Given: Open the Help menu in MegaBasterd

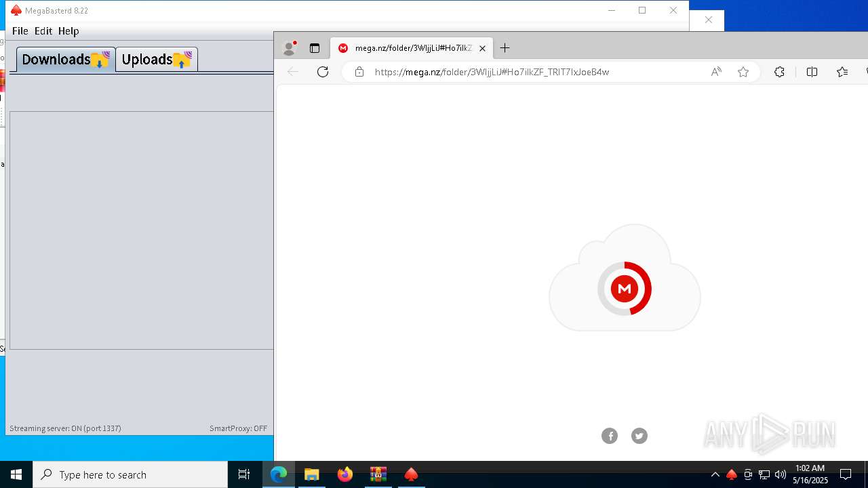Looking at the screenshot, I should click(x=68, y=31).
